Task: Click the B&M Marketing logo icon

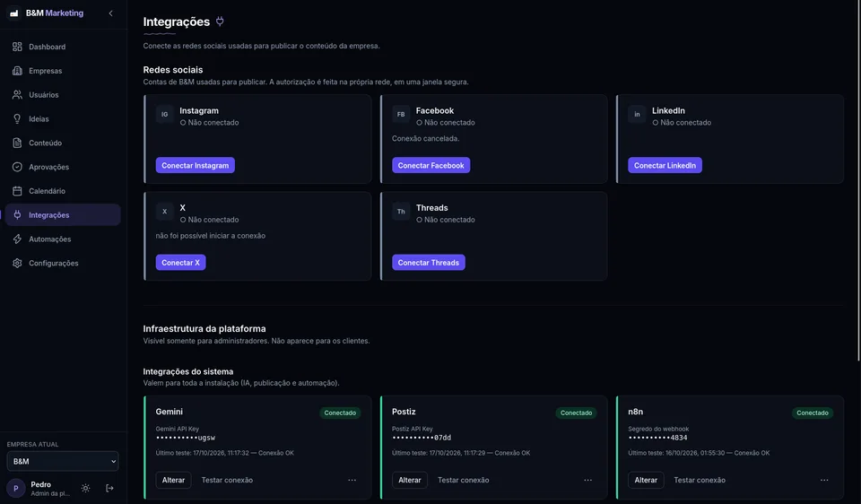Action: 14,13
